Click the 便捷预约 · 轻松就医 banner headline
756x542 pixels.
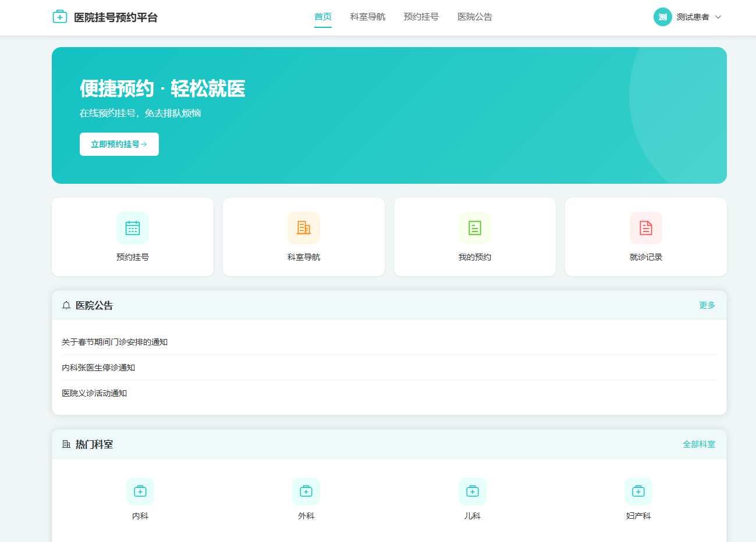(x=162, y=88)
